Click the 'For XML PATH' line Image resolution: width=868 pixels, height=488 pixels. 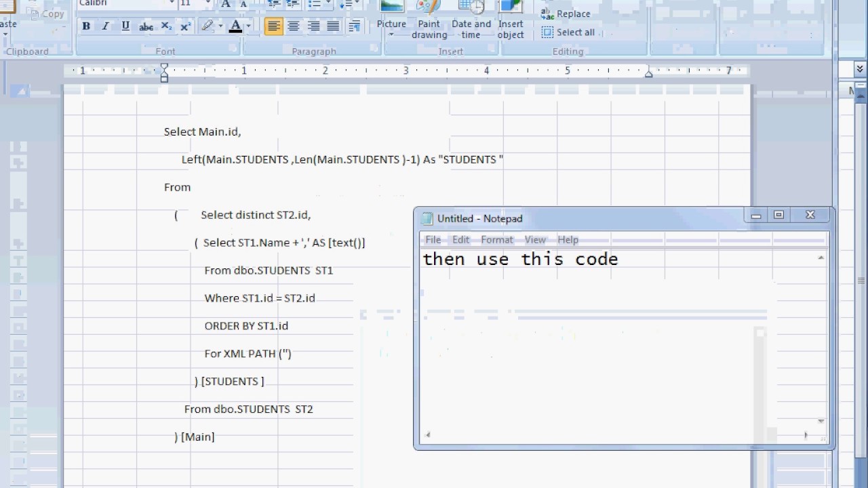248,354
